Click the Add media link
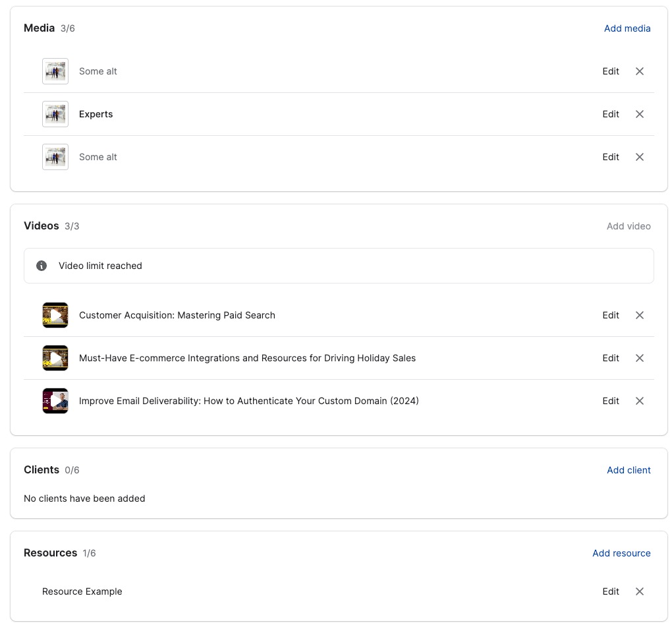Viewport: 672px width, 627px height. coord(627,28)
